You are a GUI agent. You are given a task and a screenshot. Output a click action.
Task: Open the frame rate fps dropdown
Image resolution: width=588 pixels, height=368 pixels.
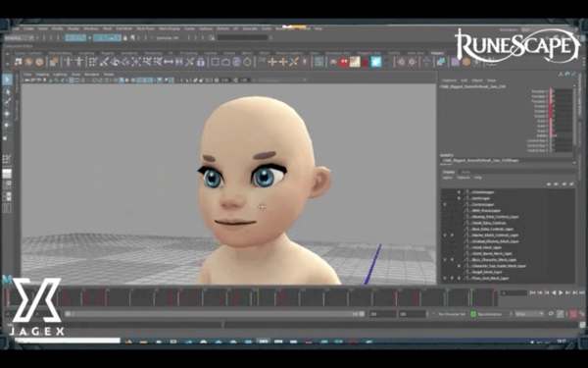click(529, 314)
